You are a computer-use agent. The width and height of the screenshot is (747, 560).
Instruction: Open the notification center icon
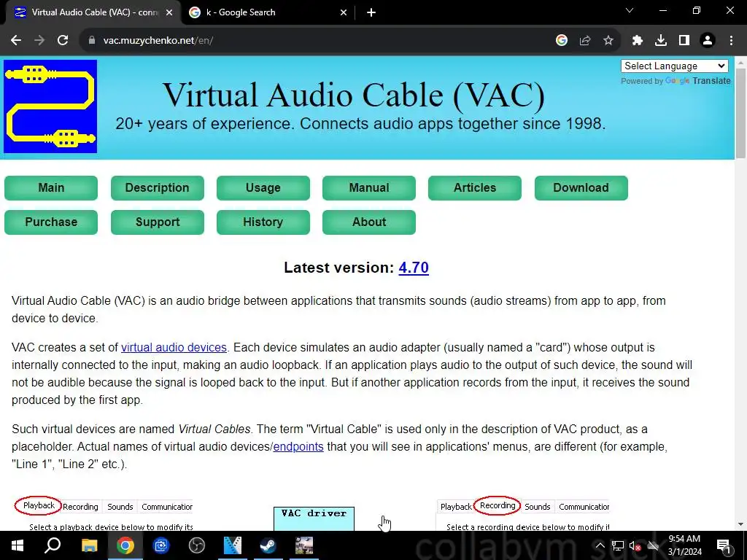(x=724, y=545)
